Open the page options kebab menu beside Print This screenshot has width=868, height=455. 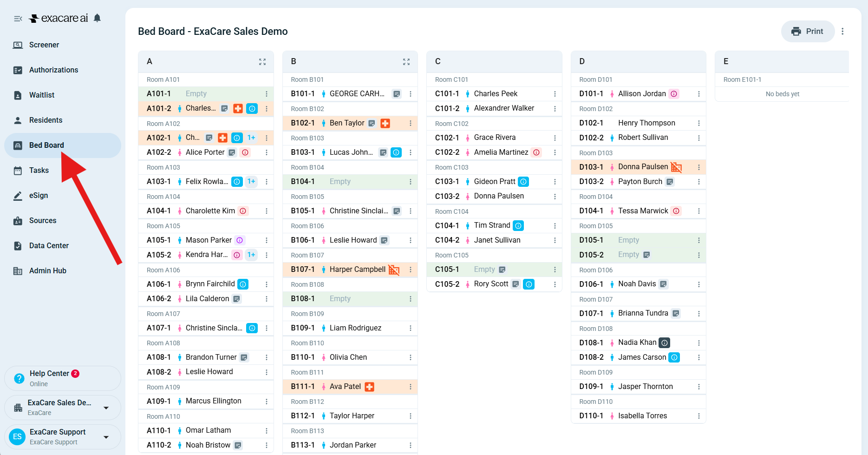tap(842, 31)
